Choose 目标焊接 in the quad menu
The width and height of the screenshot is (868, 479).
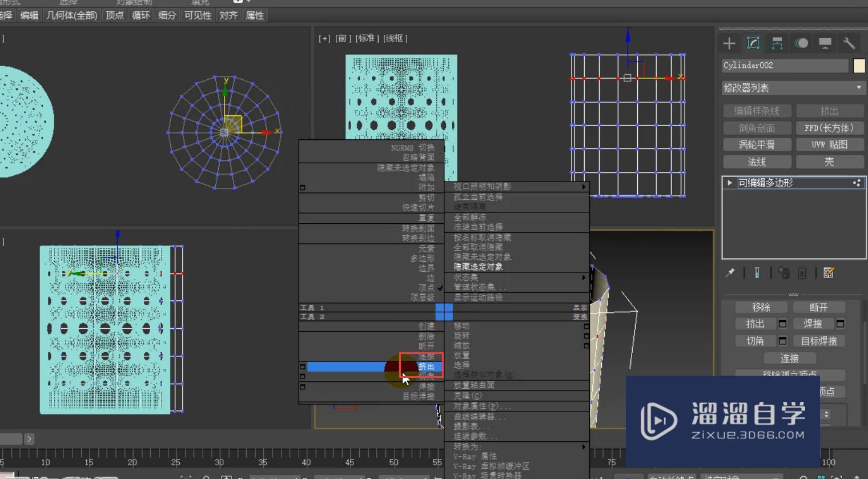(419, 396)
